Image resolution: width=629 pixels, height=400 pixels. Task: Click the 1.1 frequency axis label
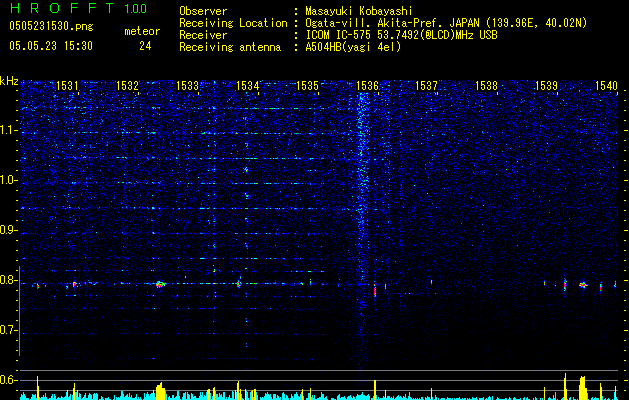(9, 130)
